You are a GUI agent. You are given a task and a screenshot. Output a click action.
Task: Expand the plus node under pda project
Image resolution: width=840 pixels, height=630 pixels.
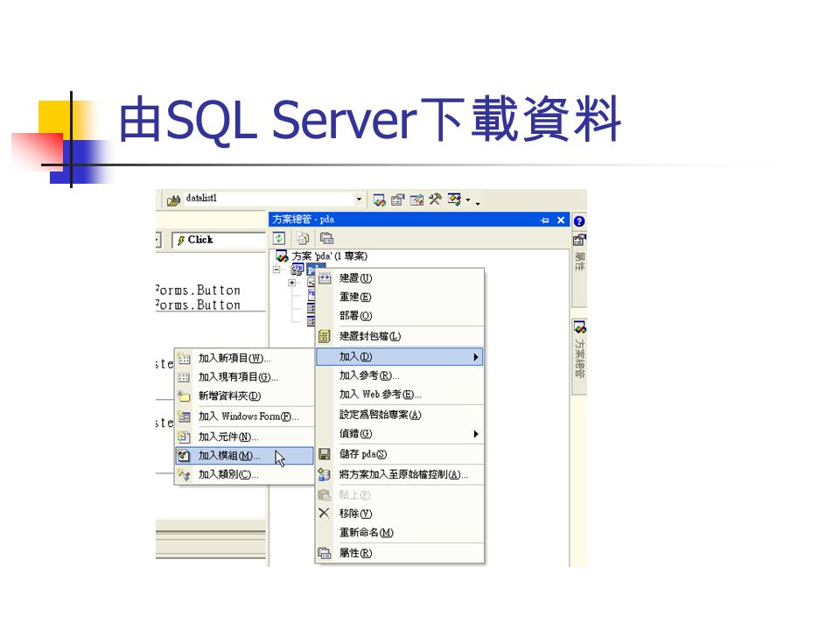click(x=292, y=283)
